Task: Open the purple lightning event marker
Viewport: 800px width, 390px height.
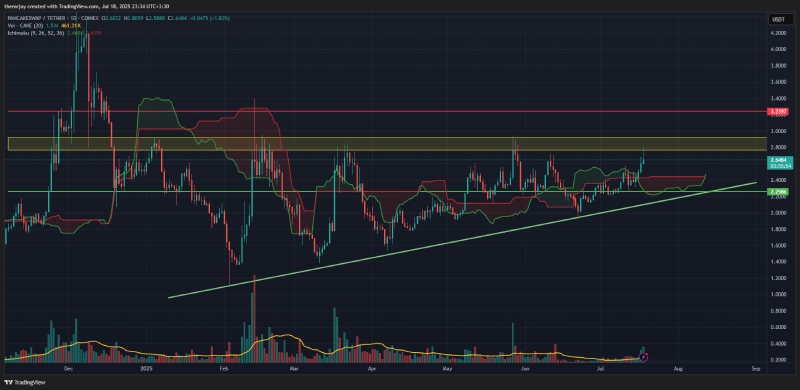Action: (644, 357)
